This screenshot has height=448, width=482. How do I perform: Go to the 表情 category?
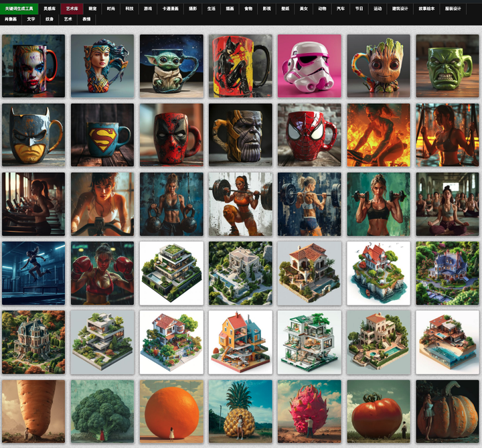pos(86,19)
